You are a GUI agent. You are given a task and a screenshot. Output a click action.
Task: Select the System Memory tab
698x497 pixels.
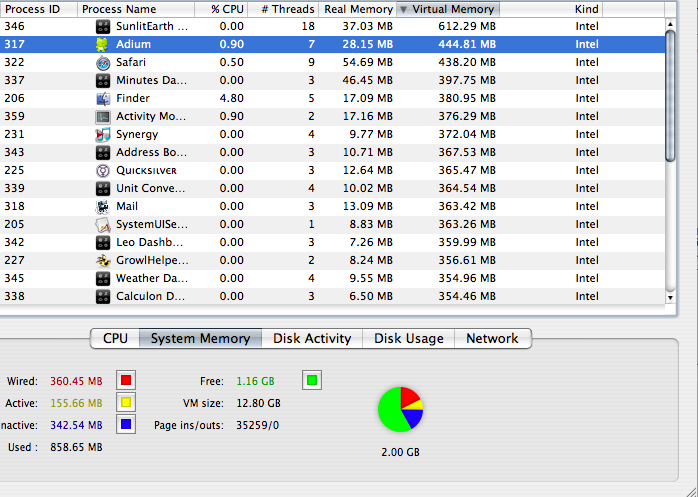(200, 338)
